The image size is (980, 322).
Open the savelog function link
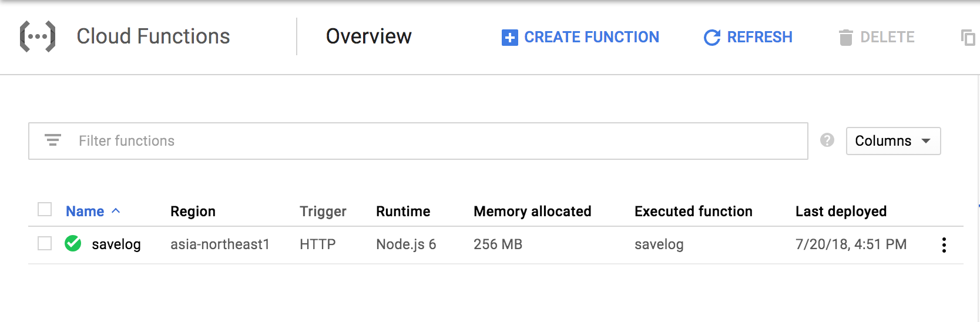(x=116, y=244)
